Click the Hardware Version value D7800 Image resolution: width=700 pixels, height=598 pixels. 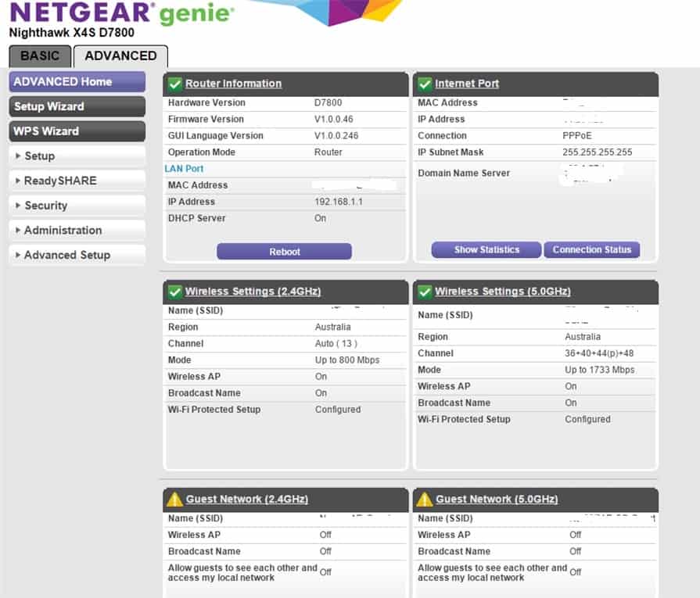click(x=328, y=102)
